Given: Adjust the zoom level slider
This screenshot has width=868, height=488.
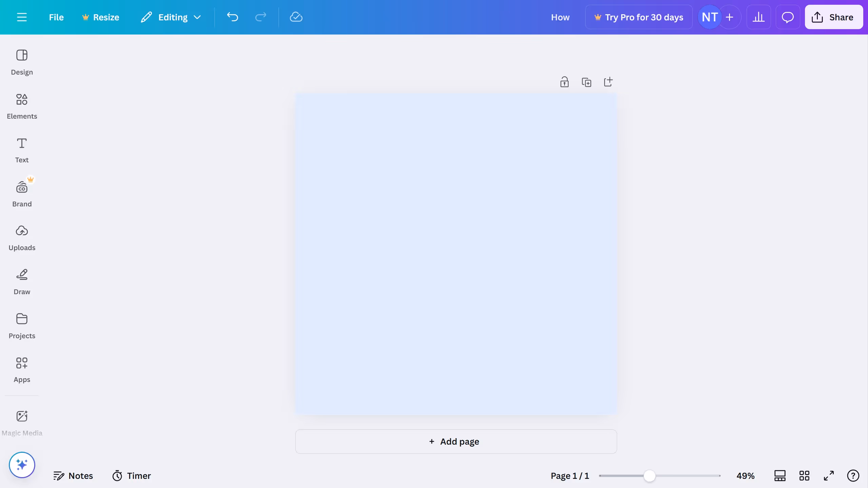Looking at the screenshot, I should [649, 475].
